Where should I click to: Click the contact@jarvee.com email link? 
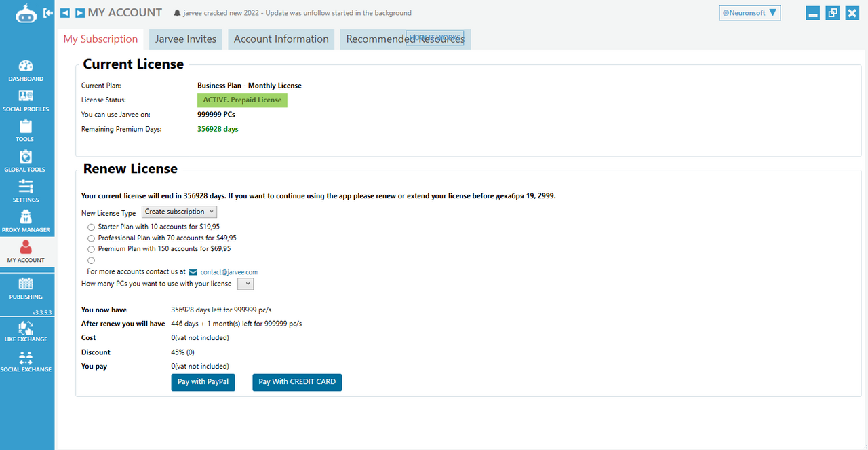[x=229, y=272]
